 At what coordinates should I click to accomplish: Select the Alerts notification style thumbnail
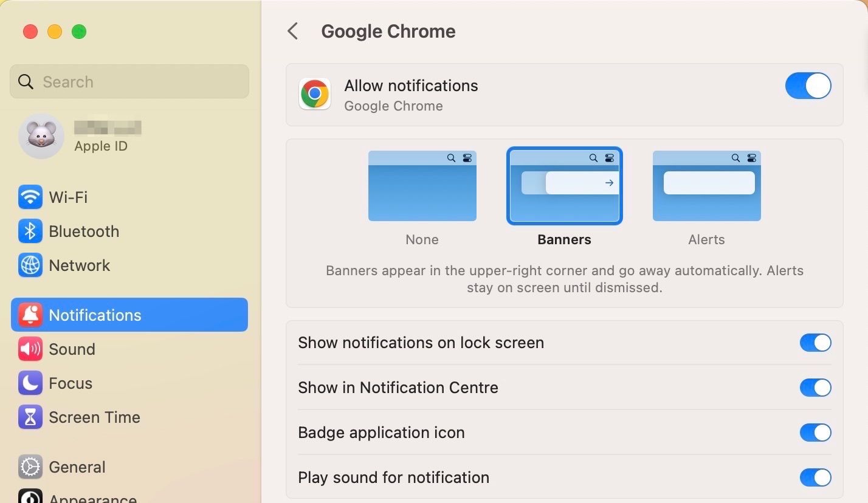707,186
